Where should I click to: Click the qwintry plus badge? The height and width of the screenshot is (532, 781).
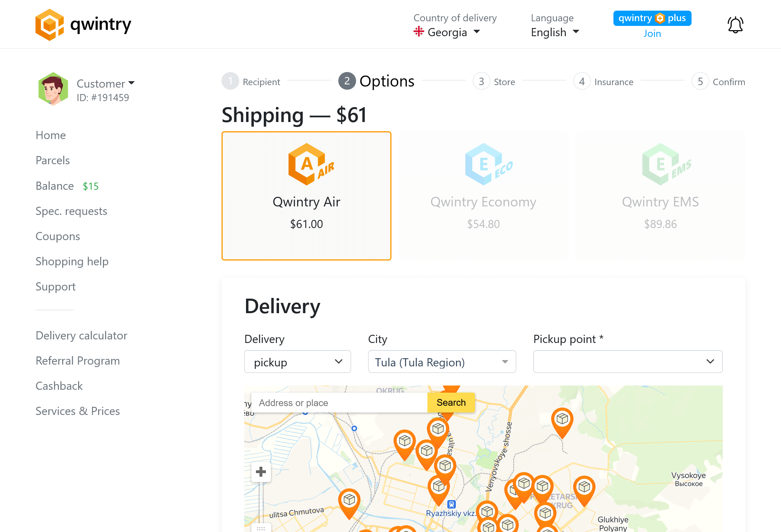click(x=652, y=18)
